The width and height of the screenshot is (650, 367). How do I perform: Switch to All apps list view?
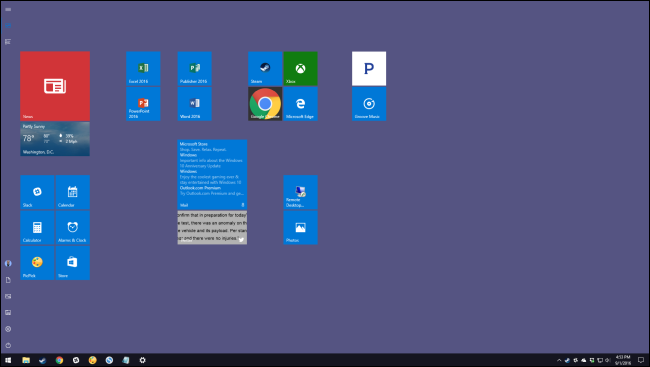8,41
